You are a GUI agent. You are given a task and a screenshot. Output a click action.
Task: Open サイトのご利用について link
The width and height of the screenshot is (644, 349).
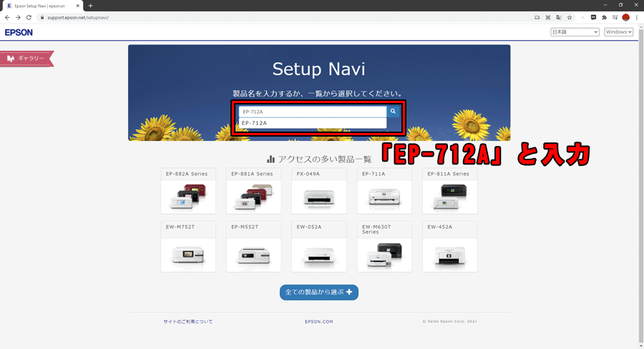pos(187,322)
